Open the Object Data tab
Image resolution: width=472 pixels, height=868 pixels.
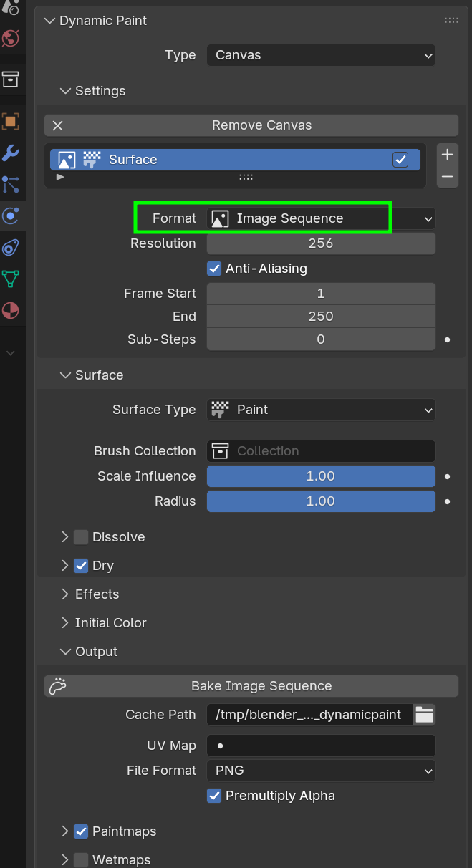pyautogui.click(x=11, y=279)
